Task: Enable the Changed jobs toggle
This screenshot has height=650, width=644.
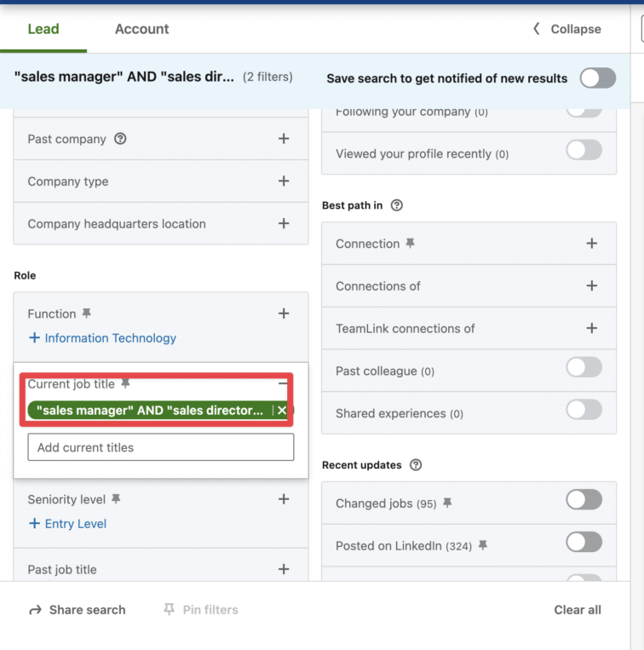Action: [x=584, y=500]
